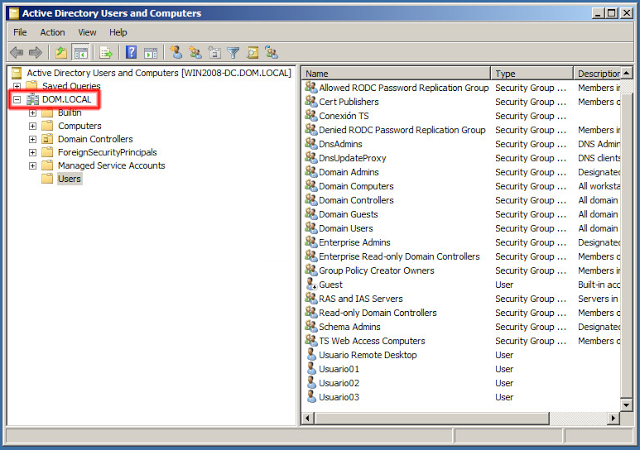Click the Schema Admins group icon
This screenshot has width=640, height=450.
coord(311,326)
